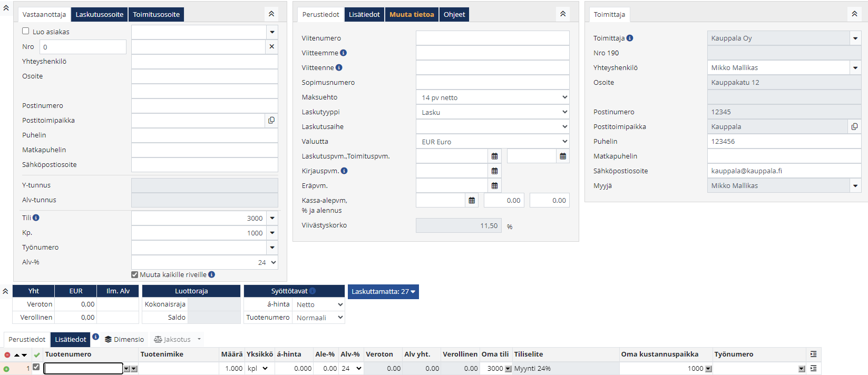Collapse the Toimittaja panel with chevron

point(854,14)
